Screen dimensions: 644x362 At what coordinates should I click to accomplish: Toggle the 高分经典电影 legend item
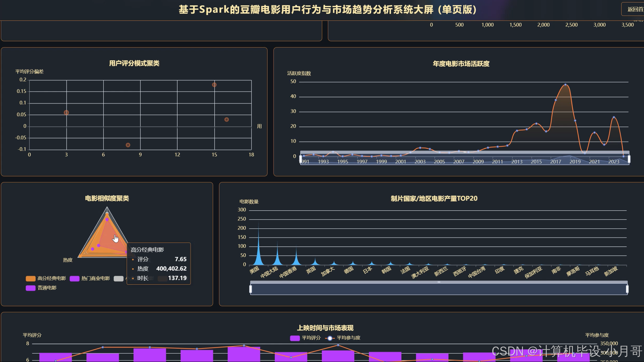pos(46,279)
